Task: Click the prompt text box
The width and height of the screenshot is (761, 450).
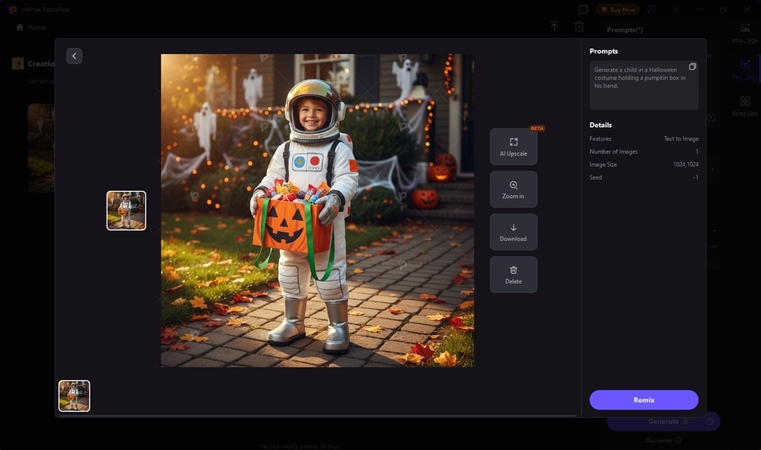Action: pos(640,88)
